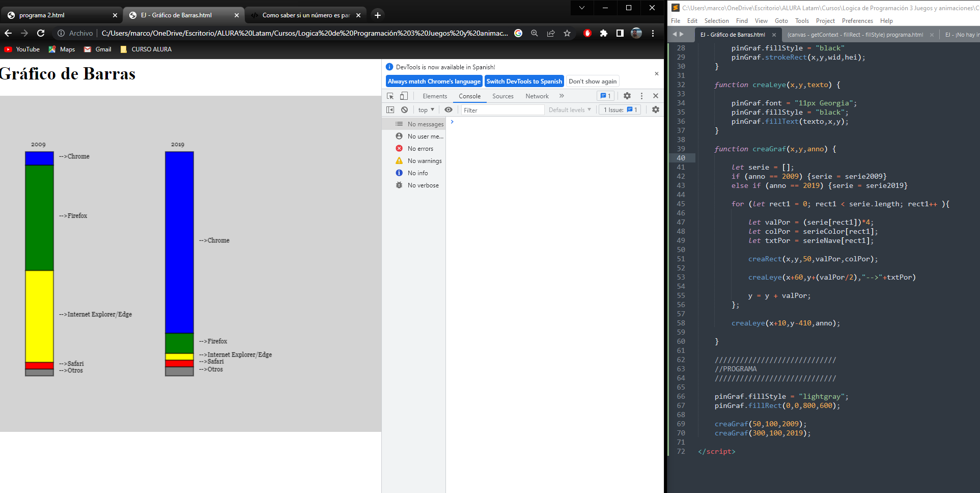980x493 pixels.
Task: Click Switch DevTools to Spanish
Action: (524, 81)
